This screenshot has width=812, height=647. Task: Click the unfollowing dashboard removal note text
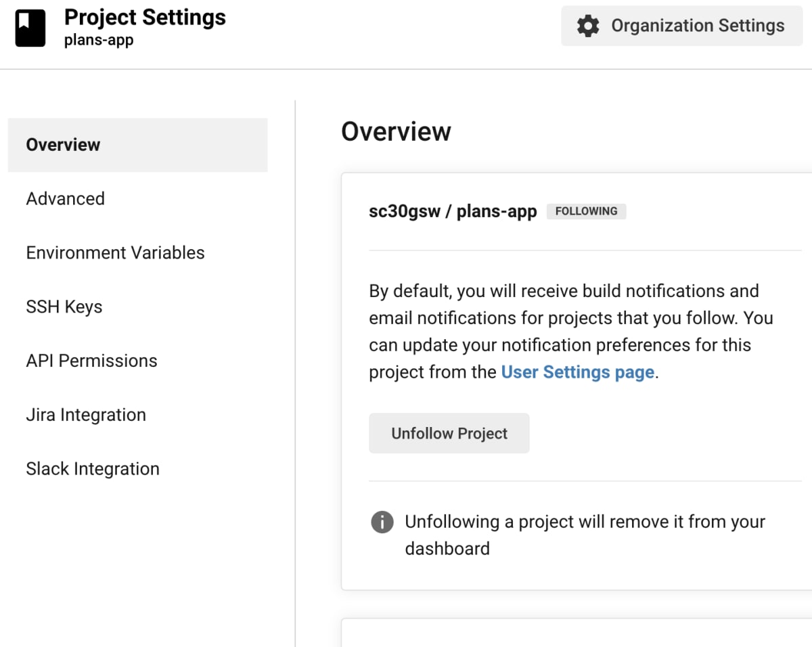(585, 535)
